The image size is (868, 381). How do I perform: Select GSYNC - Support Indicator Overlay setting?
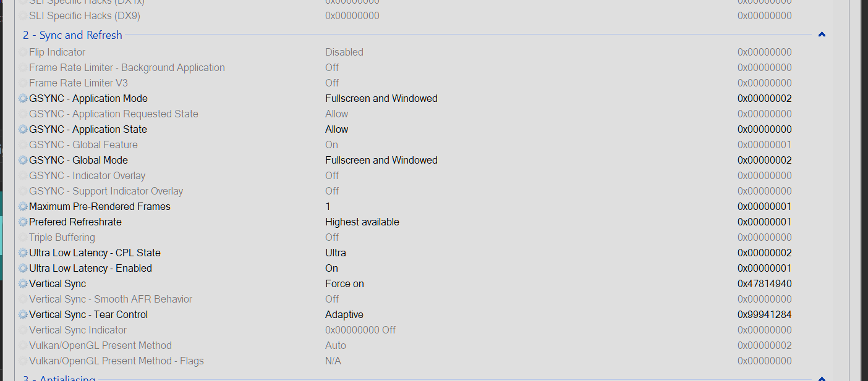click(106, 191)
